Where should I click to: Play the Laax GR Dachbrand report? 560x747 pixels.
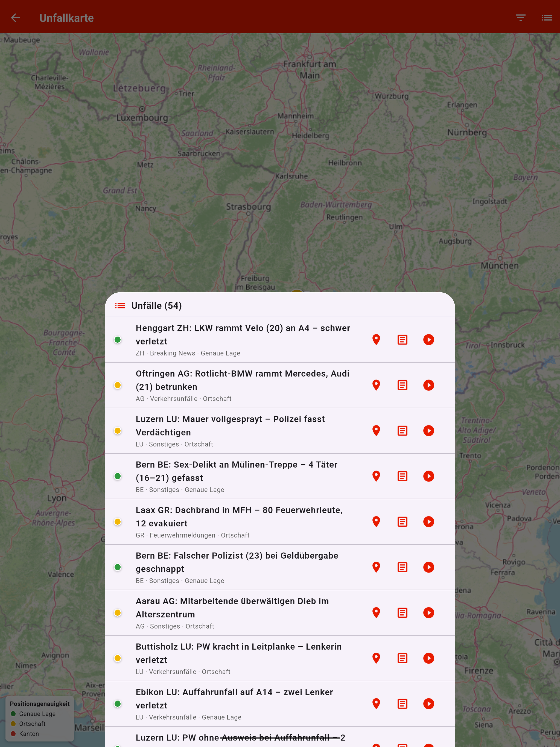(x=428, y=522)
